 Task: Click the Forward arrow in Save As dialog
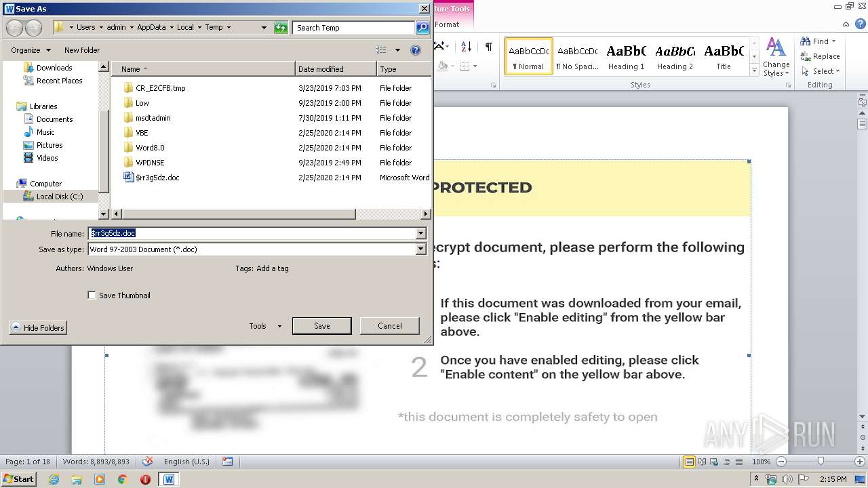pos(33,28)
